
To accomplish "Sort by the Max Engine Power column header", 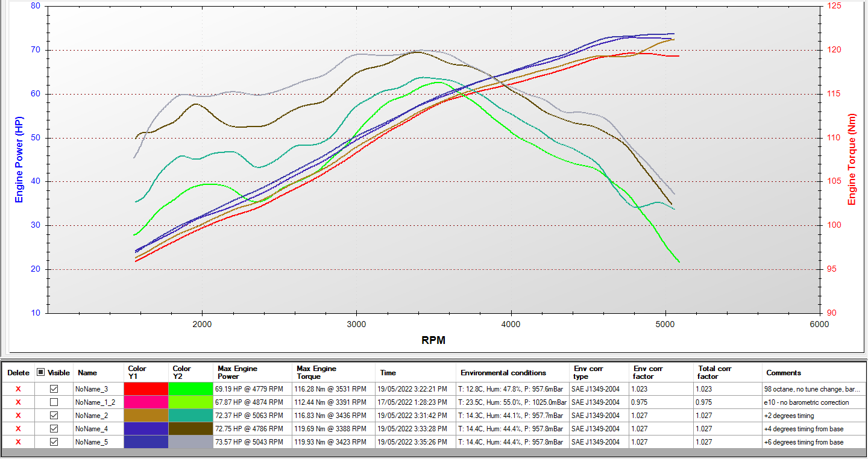I will [x=253, y=372].
